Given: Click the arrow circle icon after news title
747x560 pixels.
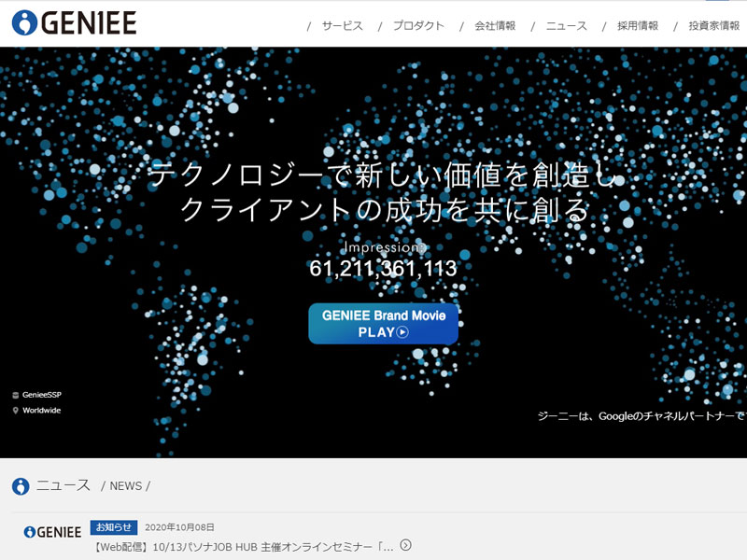Looking at the screenshot, I should click(405, 546).
